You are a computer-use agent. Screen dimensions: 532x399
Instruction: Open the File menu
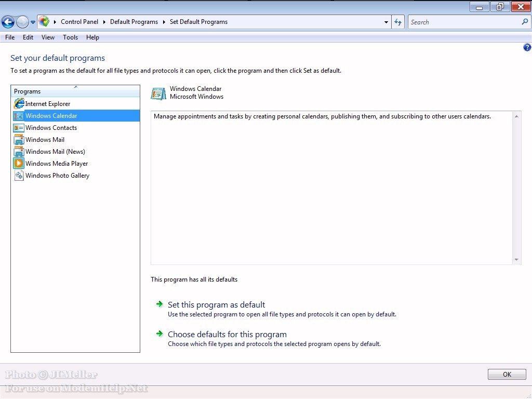click(x=10, y=37)
